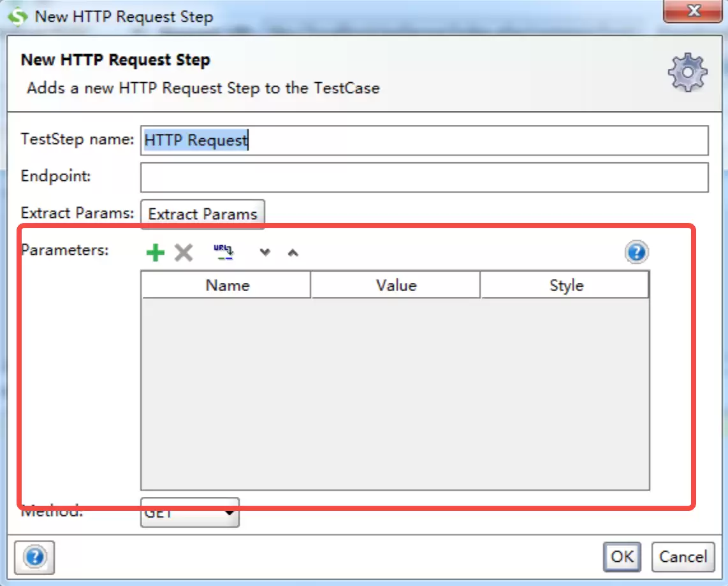The width and height of the screenshot is (728, 586).
Task: Select the Value column header
Action: [396, 285]
